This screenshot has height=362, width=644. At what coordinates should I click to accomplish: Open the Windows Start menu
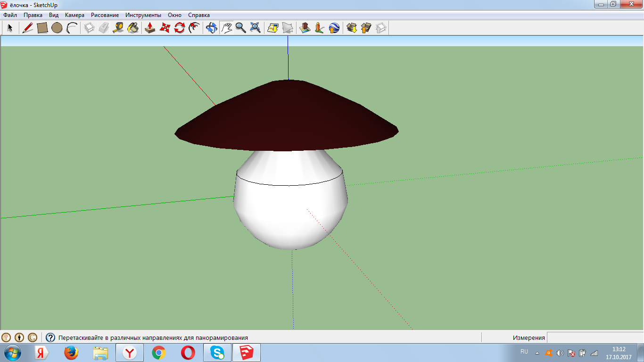point(12,353)
